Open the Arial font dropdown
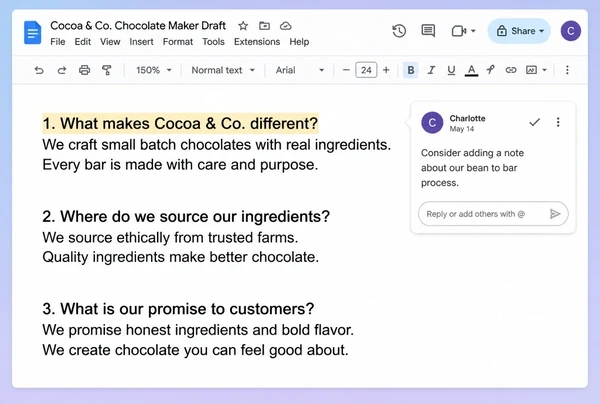This screenshot has width=600, height=404. coord(300,70)
